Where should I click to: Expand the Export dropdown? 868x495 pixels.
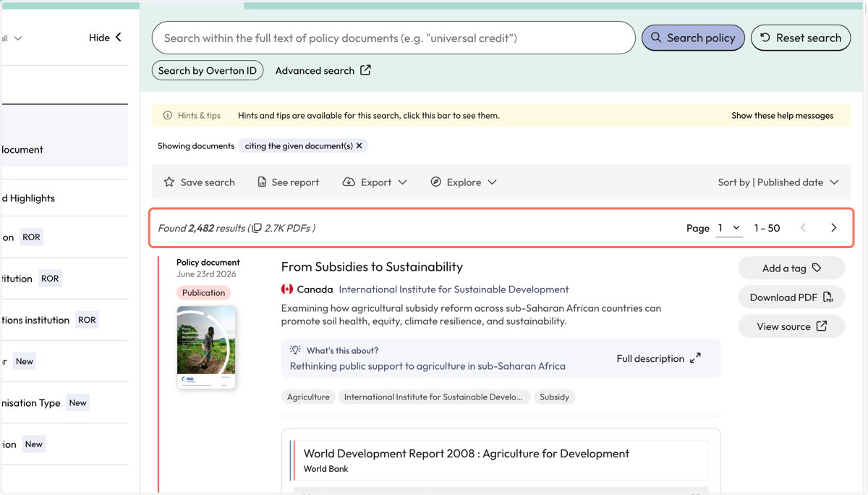(375, 182)
